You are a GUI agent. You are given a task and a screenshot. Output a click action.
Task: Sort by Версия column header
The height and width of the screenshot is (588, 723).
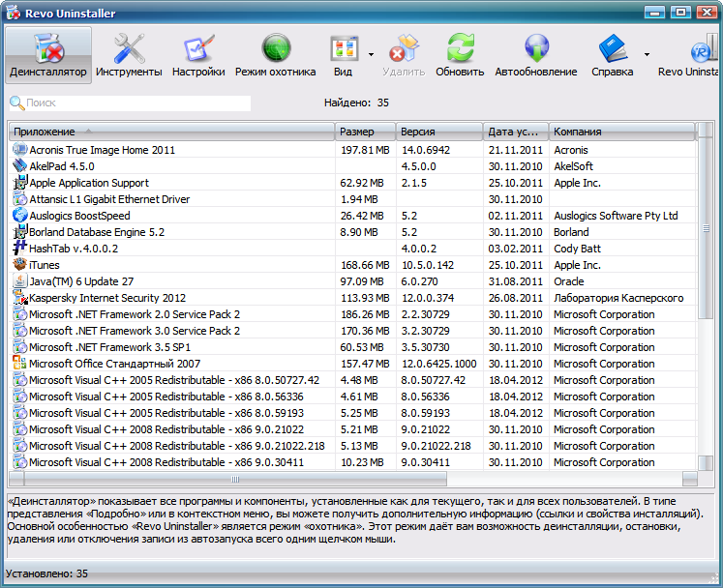click(x=439, y=132)
